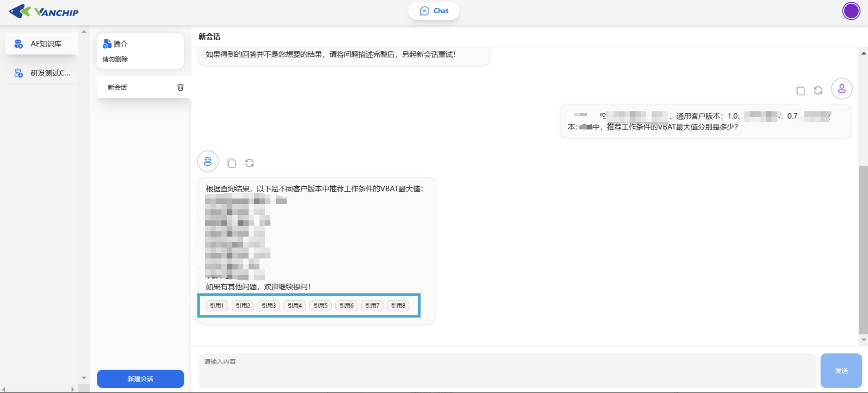Click the Vanchip logo

tap(44, 12)
